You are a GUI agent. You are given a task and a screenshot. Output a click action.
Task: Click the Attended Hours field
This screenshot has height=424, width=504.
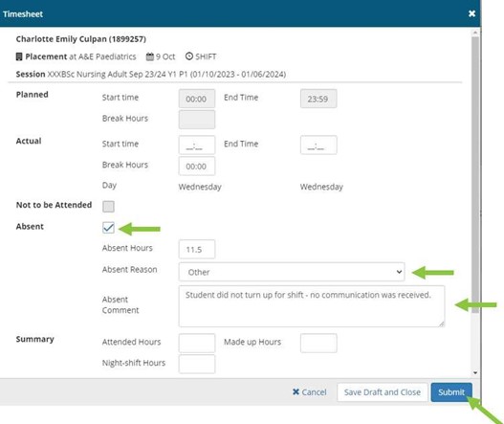(197, 343)
